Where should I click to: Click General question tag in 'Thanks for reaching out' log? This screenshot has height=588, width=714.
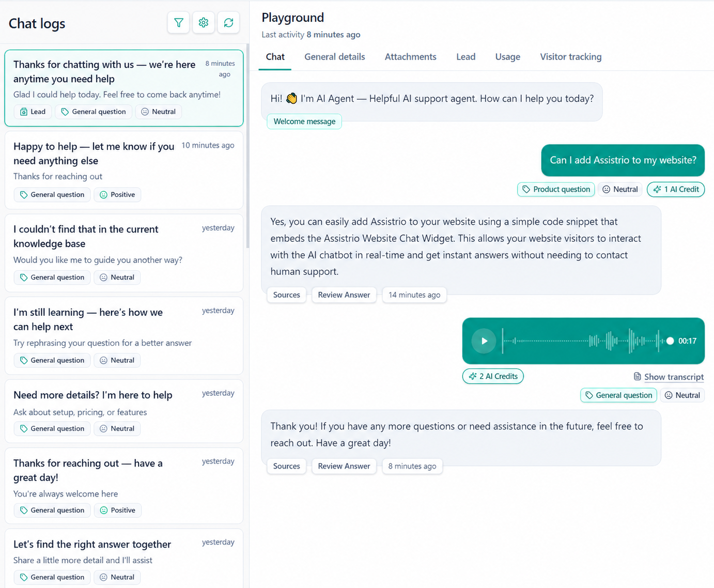pos(52,510)
